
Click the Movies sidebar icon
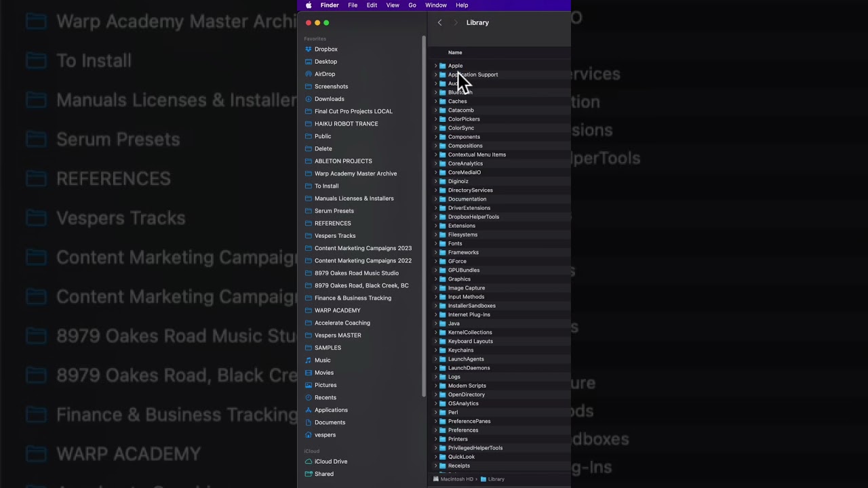click(309, 373)
